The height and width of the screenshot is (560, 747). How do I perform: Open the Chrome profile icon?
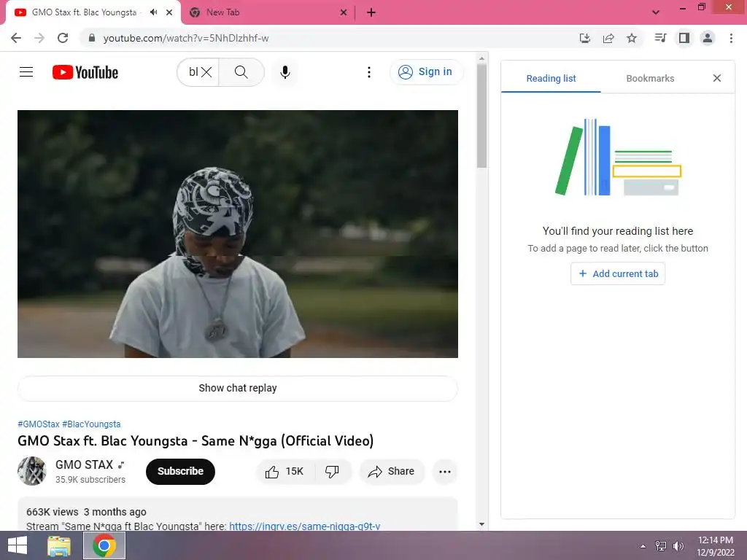pyautogui.click(x=708, y=38)
